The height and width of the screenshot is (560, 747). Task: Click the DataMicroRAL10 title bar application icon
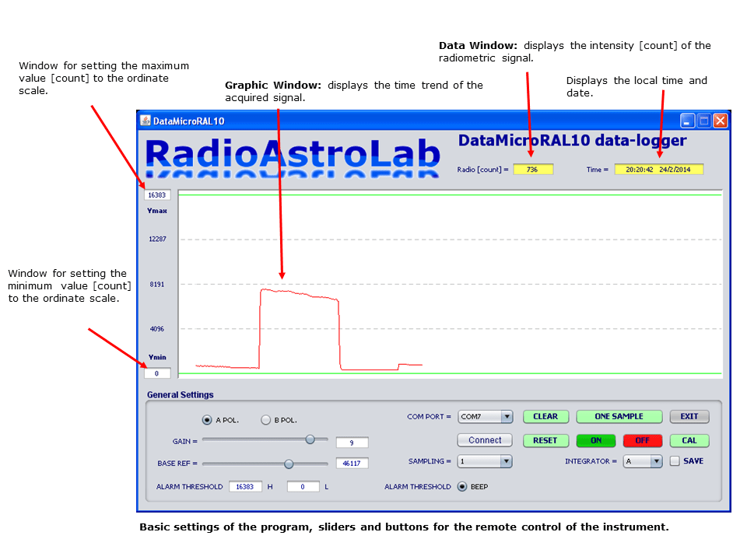[146, 121]
